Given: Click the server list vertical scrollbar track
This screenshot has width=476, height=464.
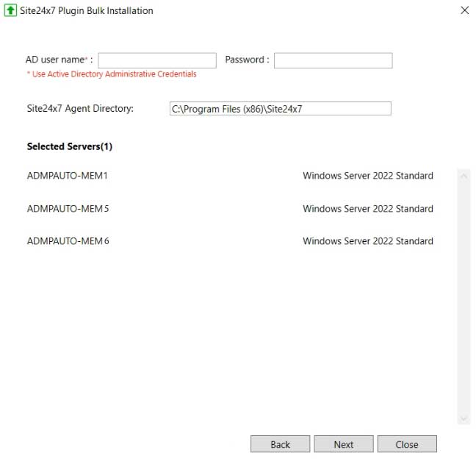Looking at the screenshot, I should [464, 294].
